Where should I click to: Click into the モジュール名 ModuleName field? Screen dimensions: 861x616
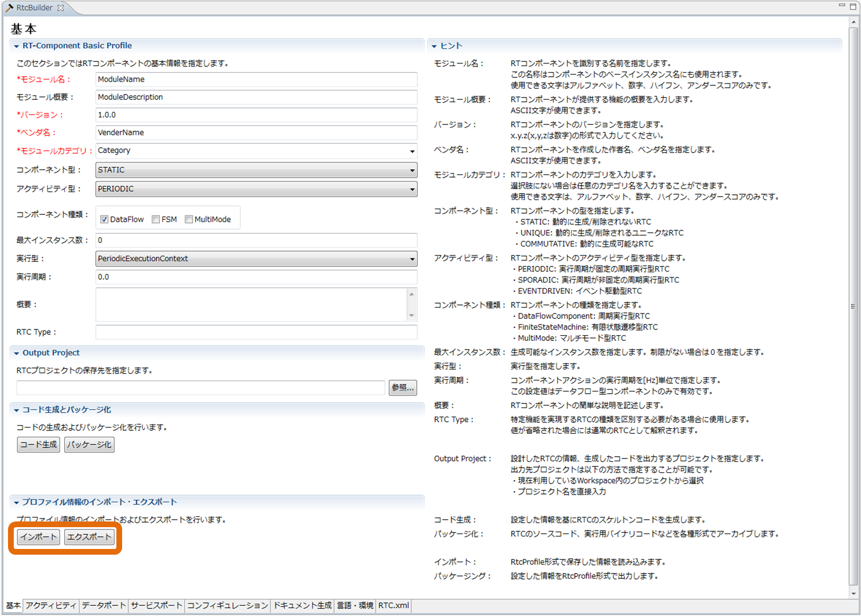[256, 80]
